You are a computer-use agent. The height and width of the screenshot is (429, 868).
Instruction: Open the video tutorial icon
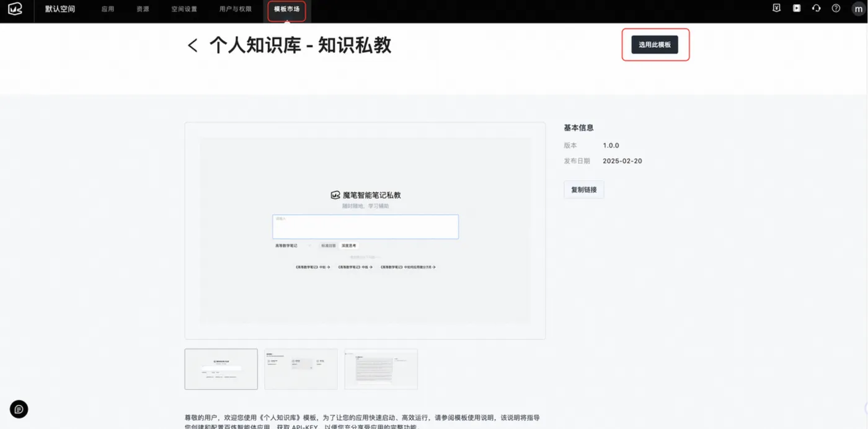pos(797,9)
